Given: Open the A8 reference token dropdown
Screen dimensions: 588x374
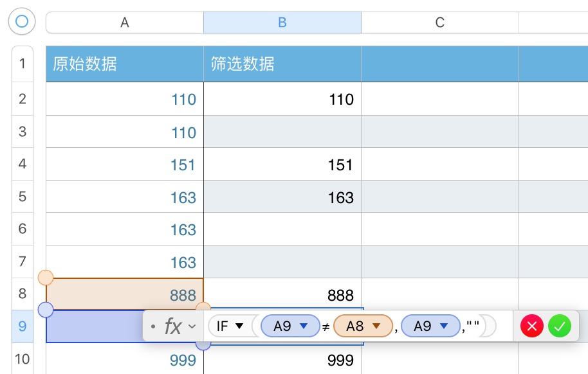Looking at the screenshot, I should click(376, 326).
